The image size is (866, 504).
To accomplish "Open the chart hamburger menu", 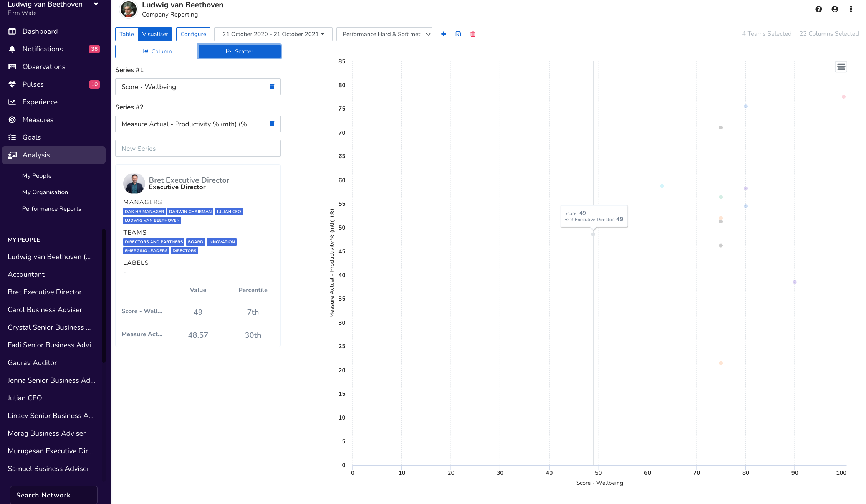I will [x=841, y=67].
